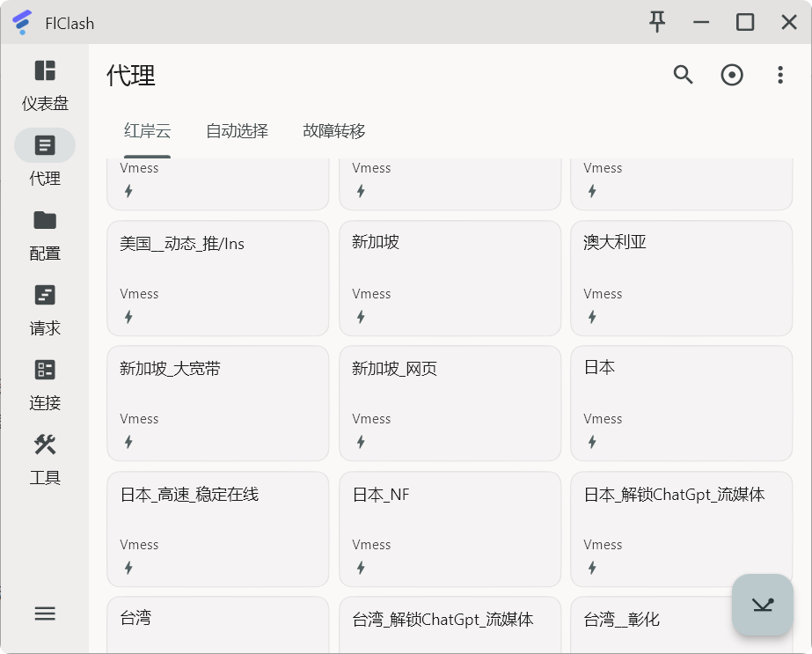Viewport: 812px width, 654px height.
Task: Select the 澳大利亚 proxy node
Action: 682,278
